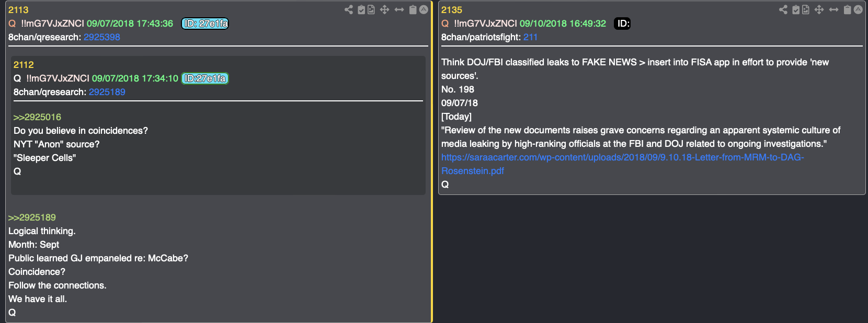Click the four-way move arrows on post 2135
868x323 pixels.
[819, 9]
